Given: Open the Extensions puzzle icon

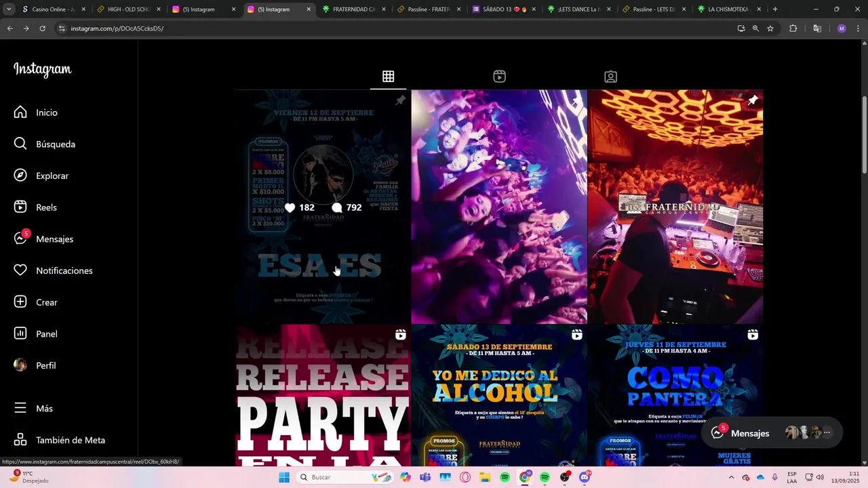Looking at the screenshot, I should 793,28.
